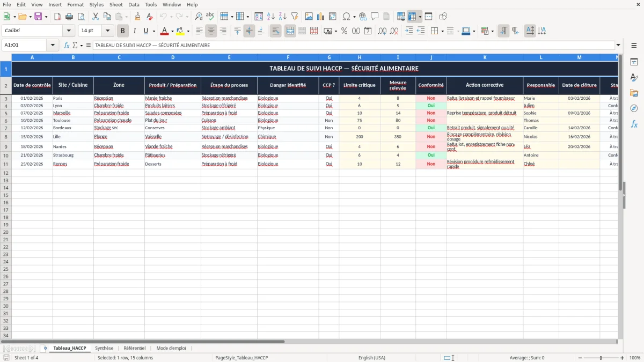Increase indent

409,31
